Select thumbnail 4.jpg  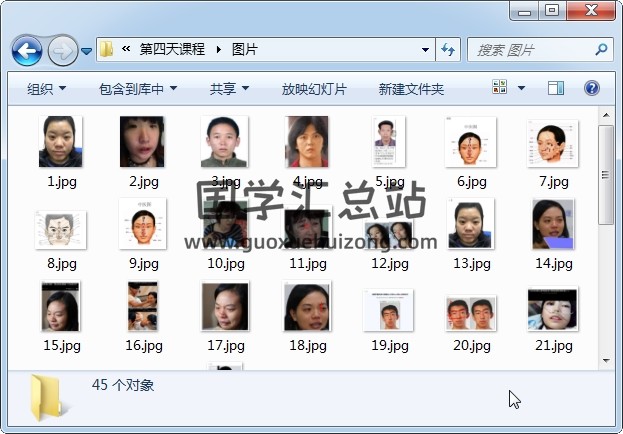[x=307, y=141]
